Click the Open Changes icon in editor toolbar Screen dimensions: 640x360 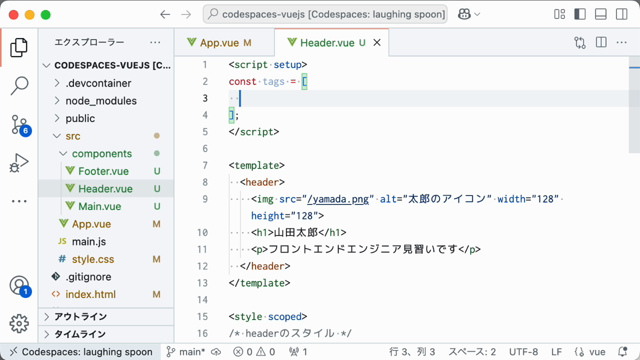tap(580, 42)
